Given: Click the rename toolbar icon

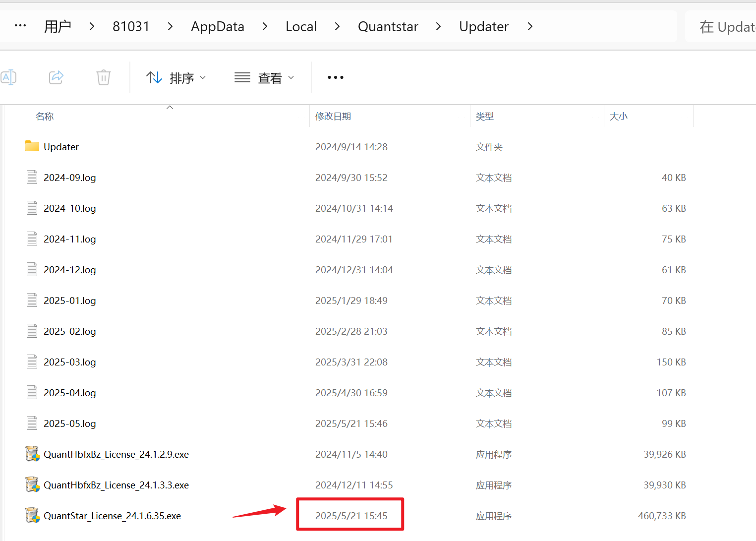Looking at the screenshot, I should click(8, 77).
